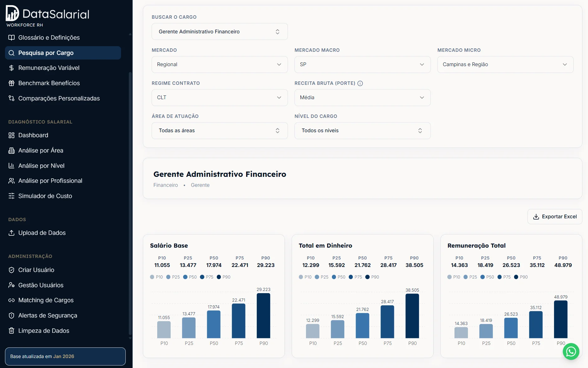The width and height of the screenshot is (588, 368).
Task: Click the Matching de Cargos link icon
Action: 12,300
